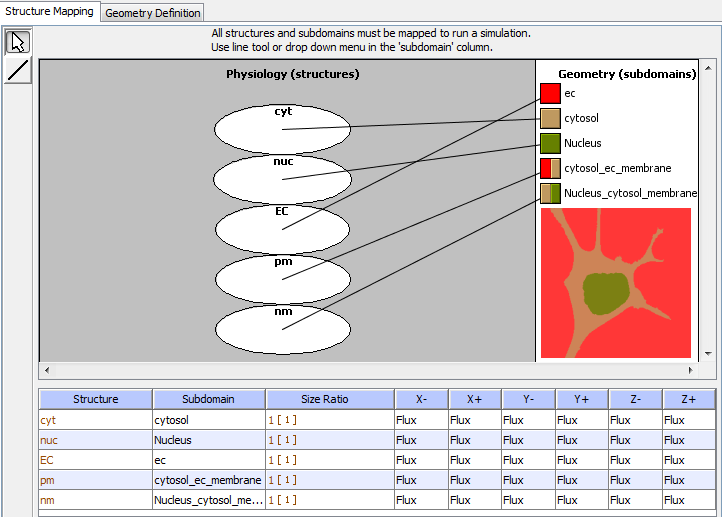Select the arrow selection tool
The height and width of the screenshot is (517, 722).
(18, 42)
